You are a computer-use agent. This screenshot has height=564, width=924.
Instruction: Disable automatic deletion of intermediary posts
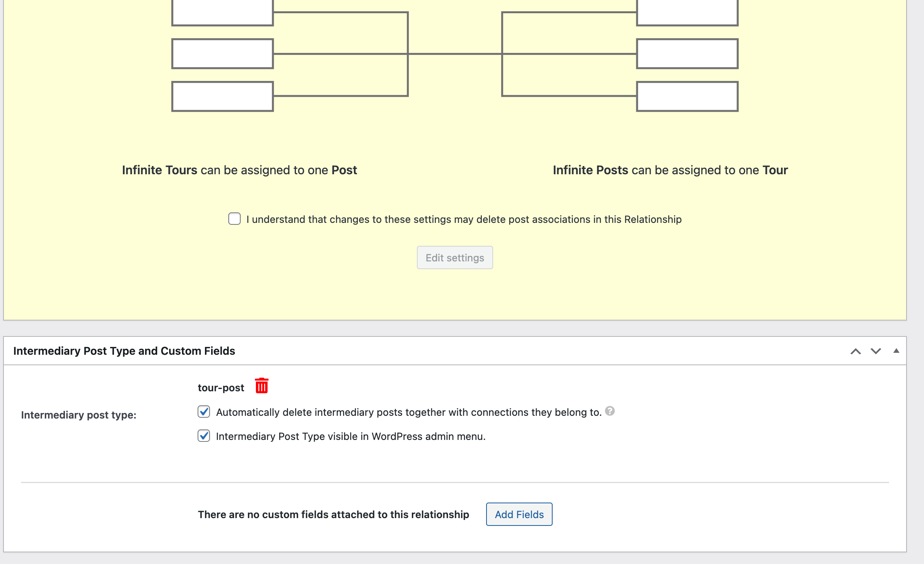[204, 412]
